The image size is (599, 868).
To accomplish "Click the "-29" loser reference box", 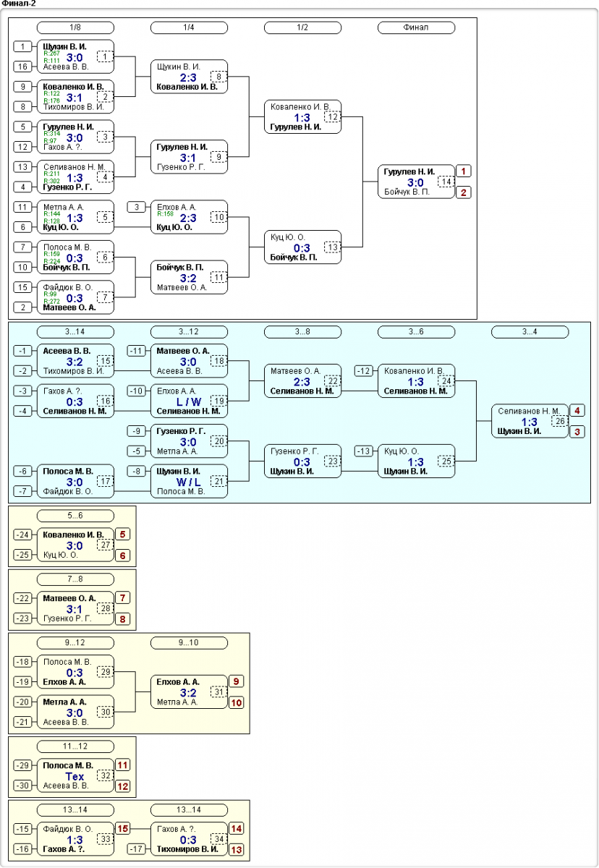I will click(23, 765).
